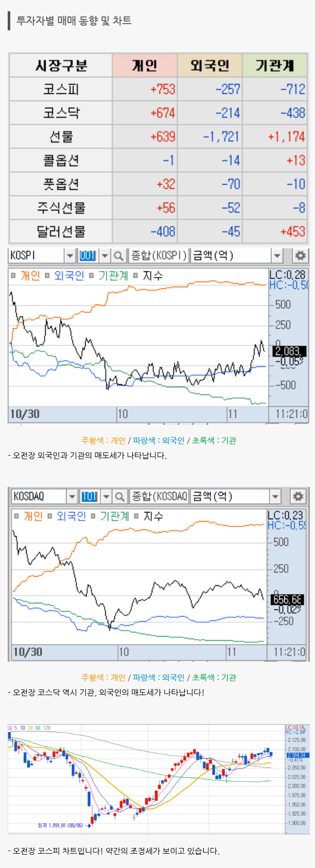Screen dimensions: 315x868
Task: Click the 선물 row label in the table
Action: 61,136
